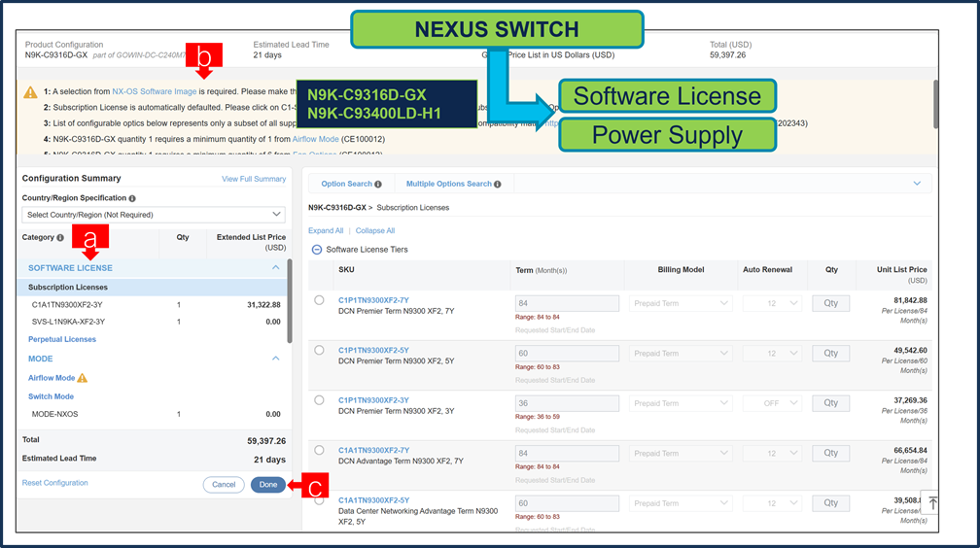Open Auto Renewal dropdown for C1P1TN9300XF2-5Y
The width and height of the screenshot is (980, 548).
tap(772, 353)
